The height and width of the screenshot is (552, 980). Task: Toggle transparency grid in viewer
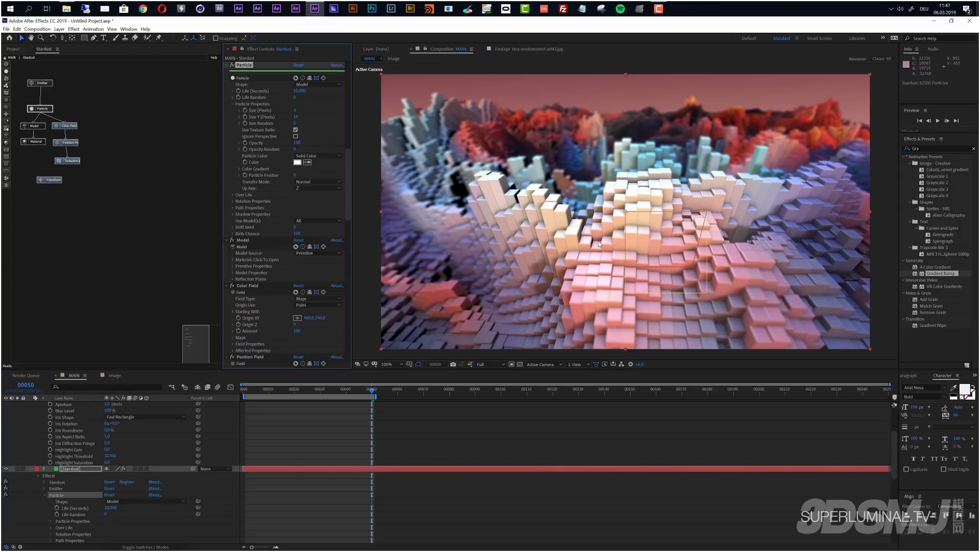point(520,364)
